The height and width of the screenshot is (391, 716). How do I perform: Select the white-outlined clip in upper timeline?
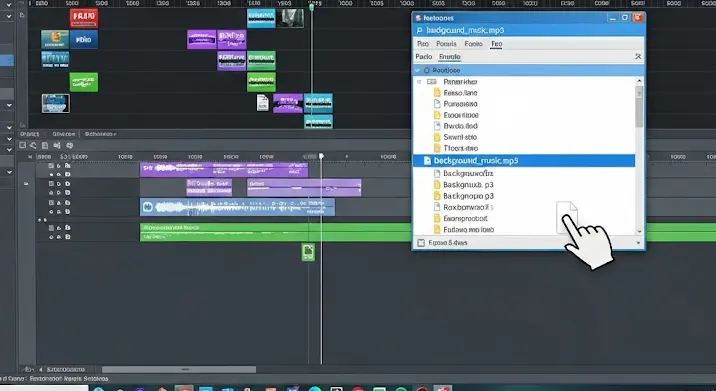[x=56, y=104]
